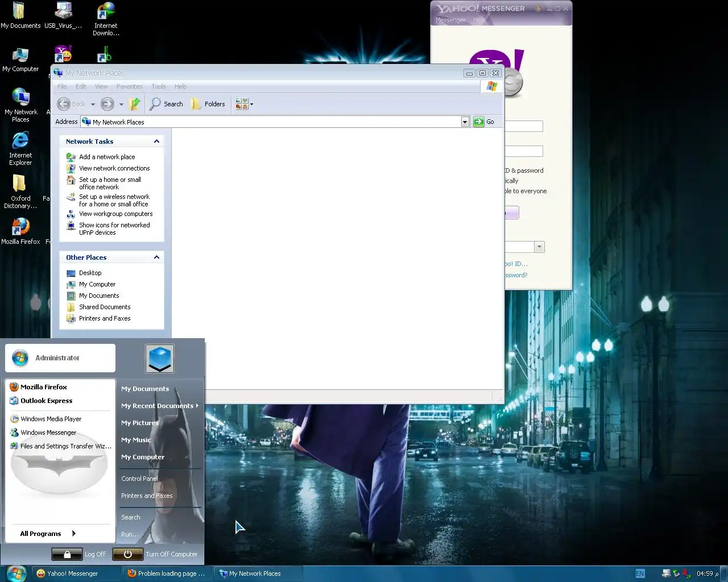The image size is (728, 582).
Task: Open the View menu
Action: tap(101, 86)
